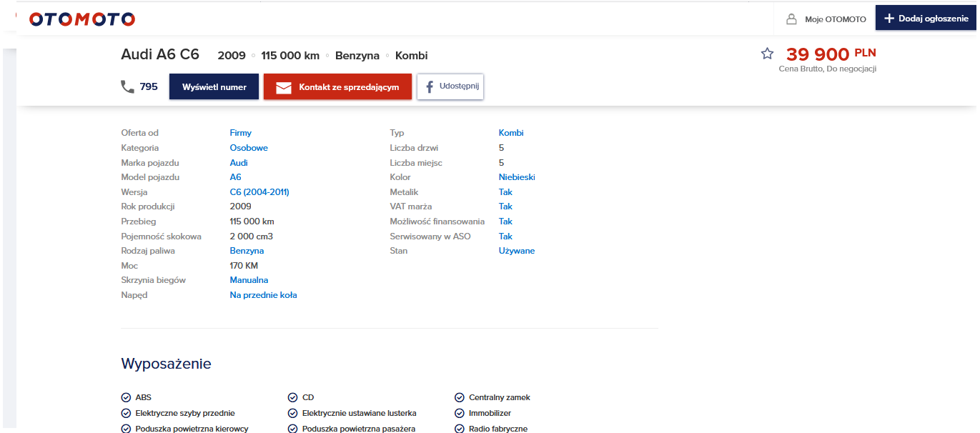Viewport: 980px width, 433px height.
Task: Click Dodaj ogłoszenie button
Action: point(926,19)
